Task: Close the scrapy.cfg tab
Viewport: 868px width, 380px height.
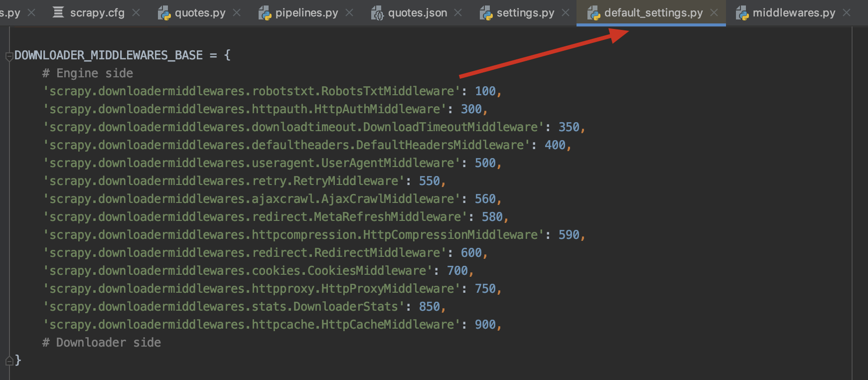Action: pyautogui.click(x=136, y=12)
